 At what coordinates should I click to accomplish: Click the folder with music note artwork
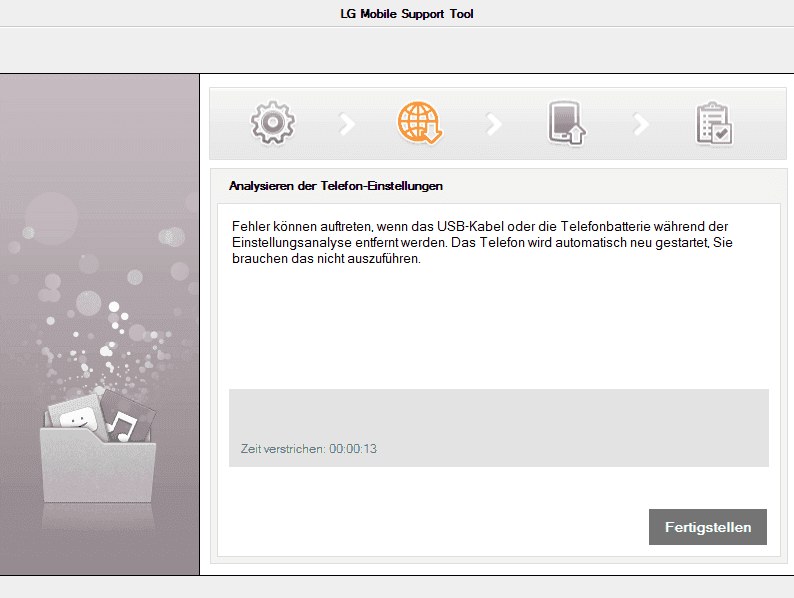98,446
